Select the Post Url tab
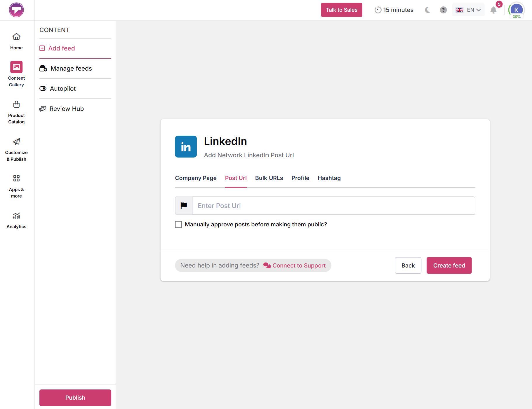Screen dimensions: 532x409 [236, 178]
